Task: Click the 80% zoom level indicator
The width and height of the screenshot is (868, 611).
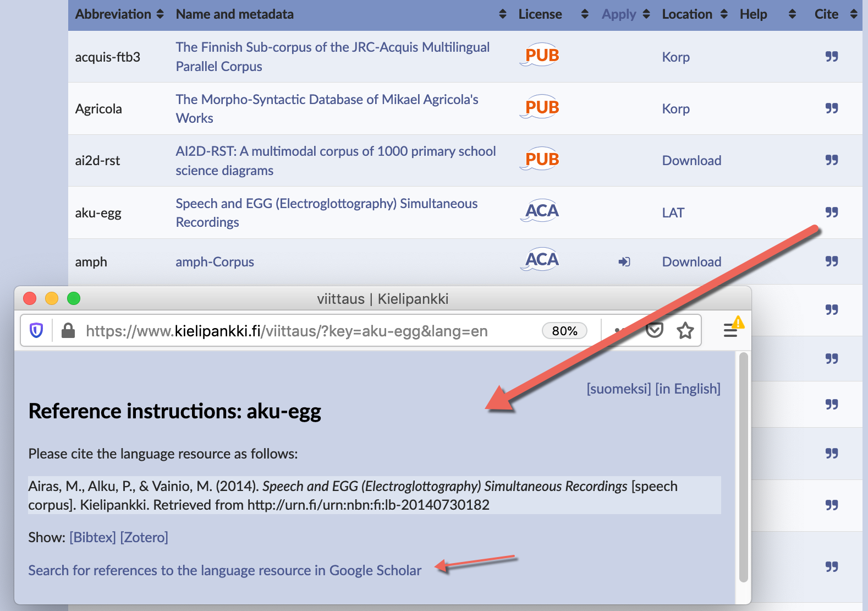Action: pyautogui.click(x=564, y=331)
